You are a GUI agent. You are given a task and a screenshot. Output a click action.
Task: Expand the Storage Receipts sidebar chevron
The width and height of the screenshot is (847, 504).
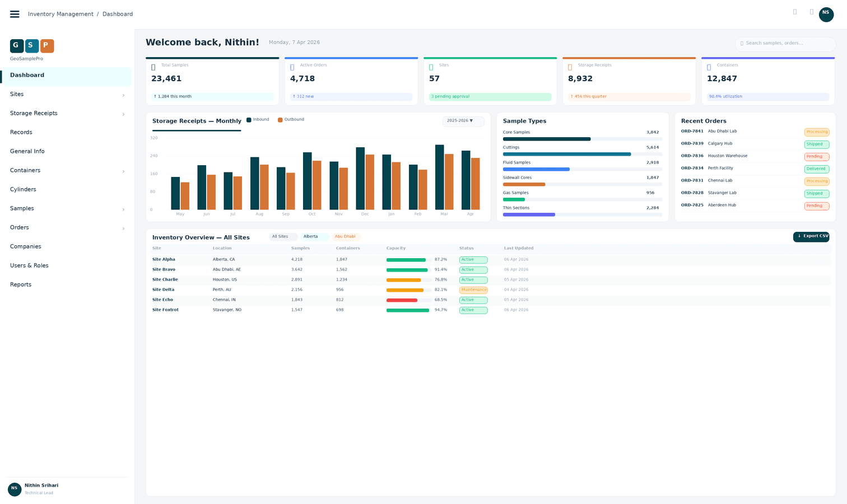pos(123,114)
